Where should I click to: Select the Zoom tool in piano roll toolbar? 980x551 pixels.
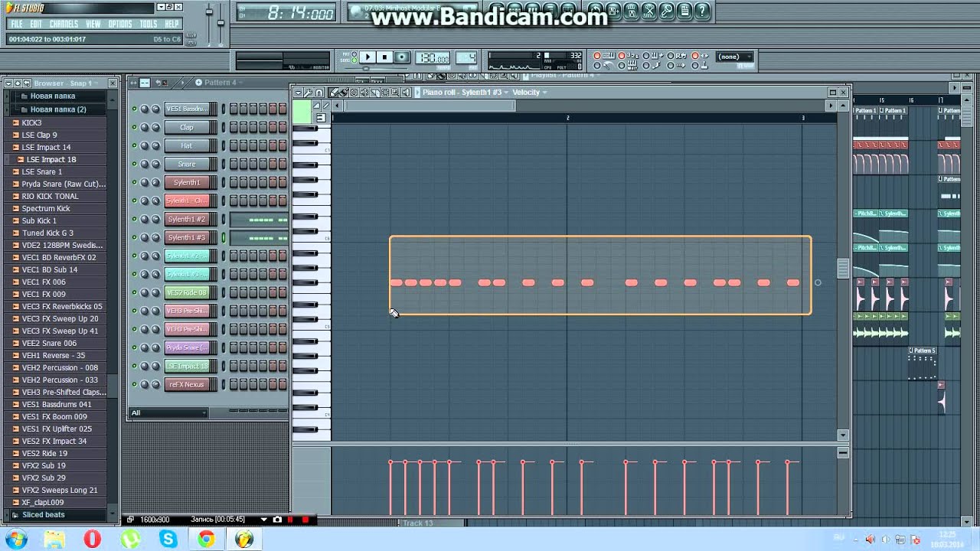point(395,93)
